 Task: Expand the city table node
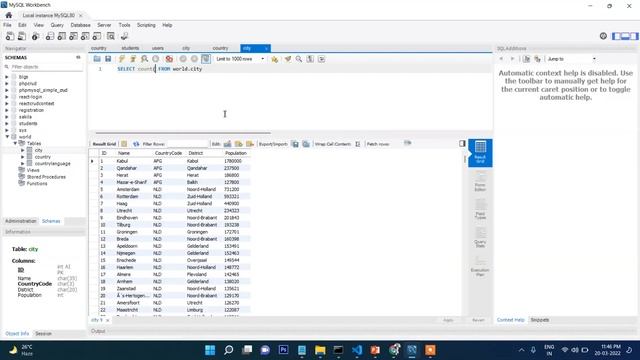tap(23, 150)
